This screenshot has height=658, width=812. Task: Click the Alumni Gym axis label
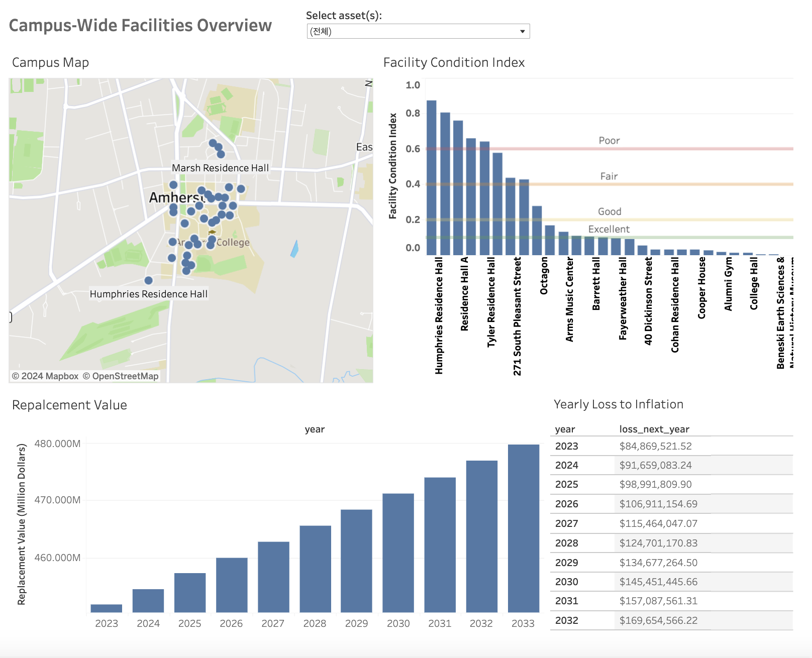pyautogui.click(x=728, y=284)
